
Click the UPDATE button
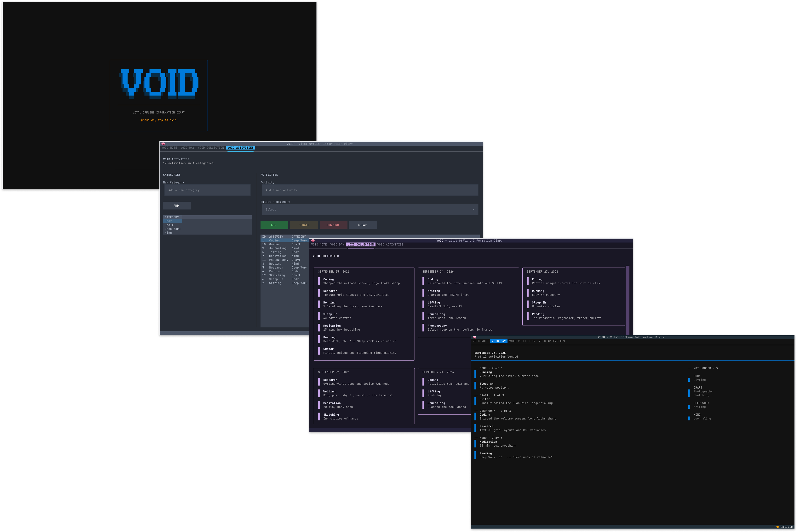[304, 225]
